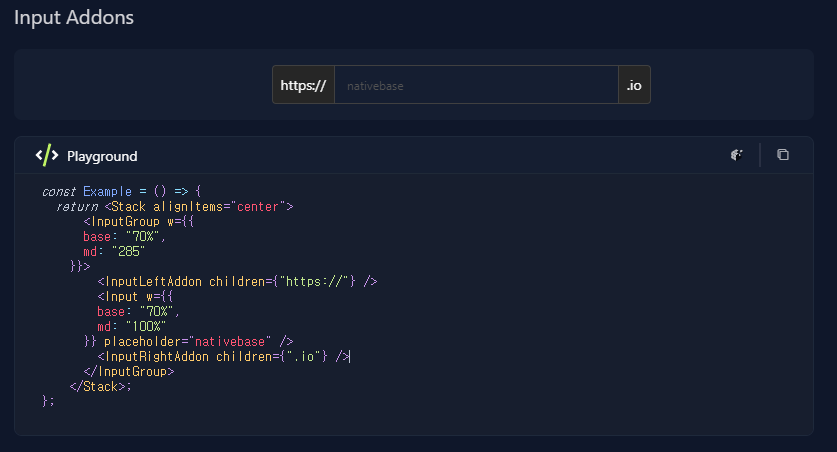This screenshot has height=452, width=837.
Task: Click the https:// left addon
Action: click(303, 85)
